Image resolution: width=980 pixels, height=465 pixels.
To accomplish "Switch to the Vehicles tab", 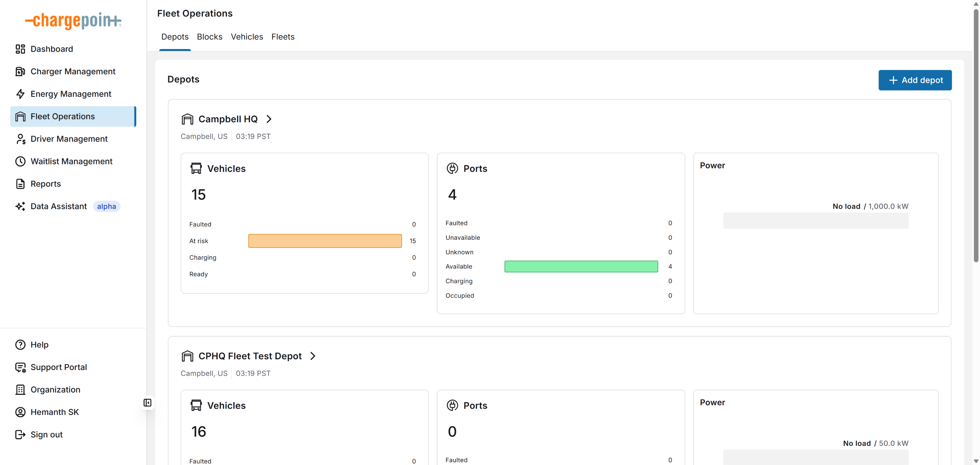I will coord(247,37).
